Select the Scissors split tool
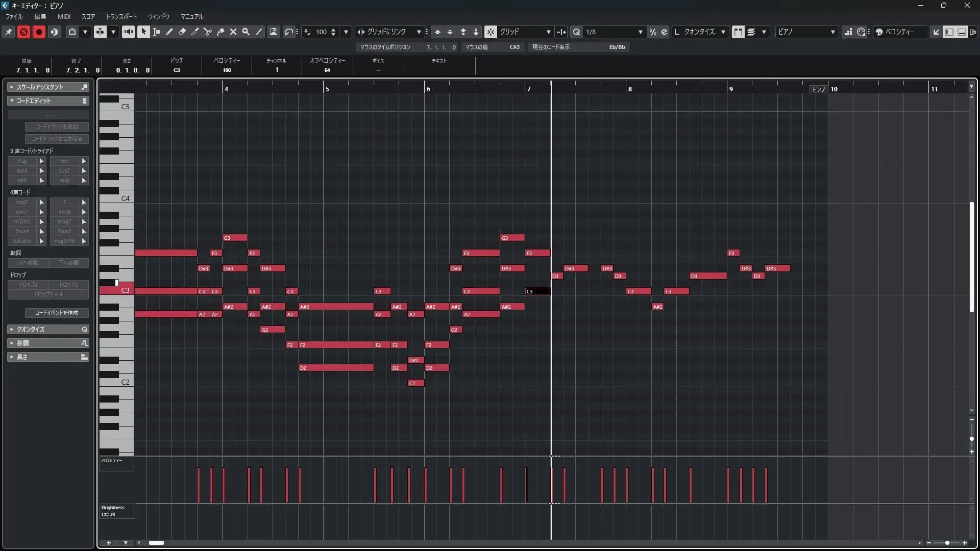 tap(208, 32)
